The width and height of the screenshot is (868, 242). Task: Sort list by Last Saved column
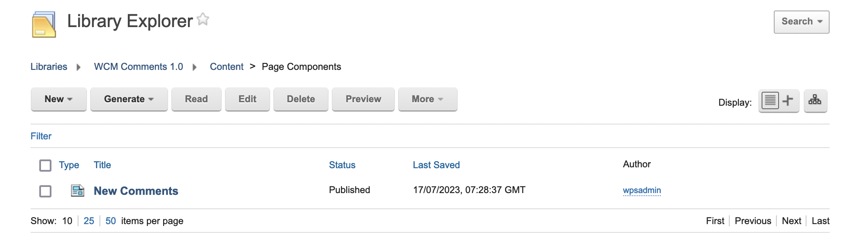click(436, 165)
